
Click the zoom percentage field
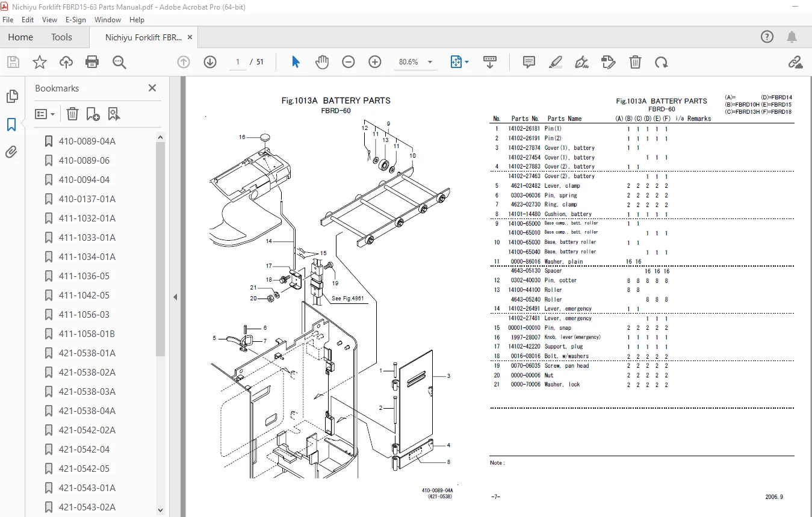pyautogui.click(x=409, y=62)
